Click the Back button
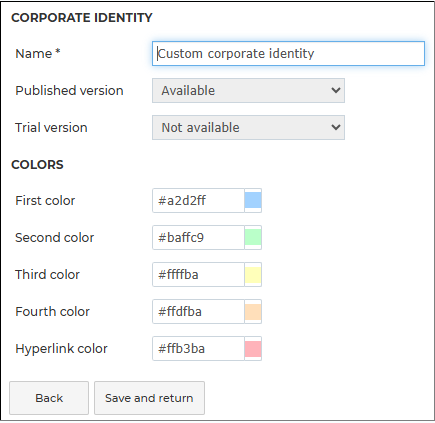This screenshot has height=423, width=435. click(49, 398)
